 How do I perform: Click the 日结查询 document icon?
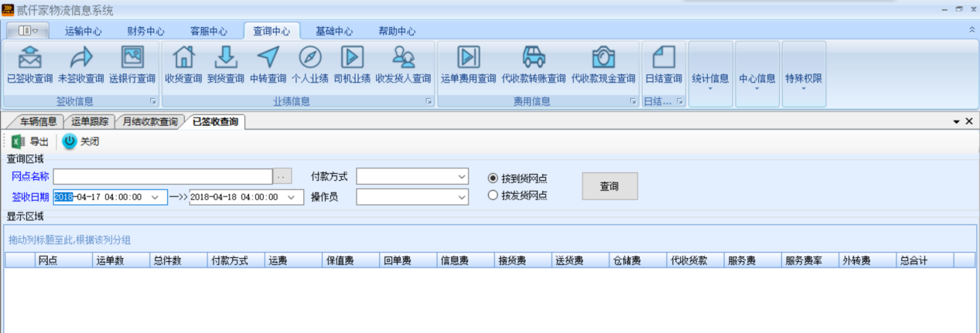[x=664, y=58]
